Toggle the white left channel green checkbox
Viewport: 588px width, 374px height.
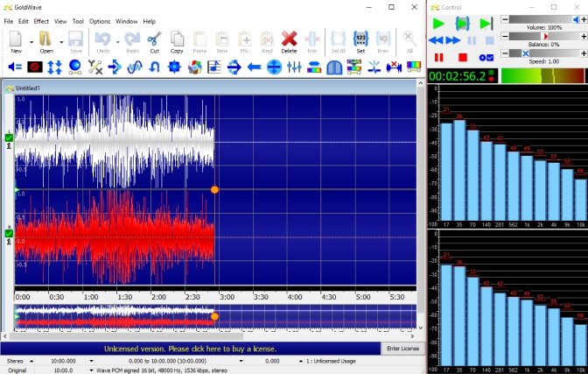[x=9, y=138]
